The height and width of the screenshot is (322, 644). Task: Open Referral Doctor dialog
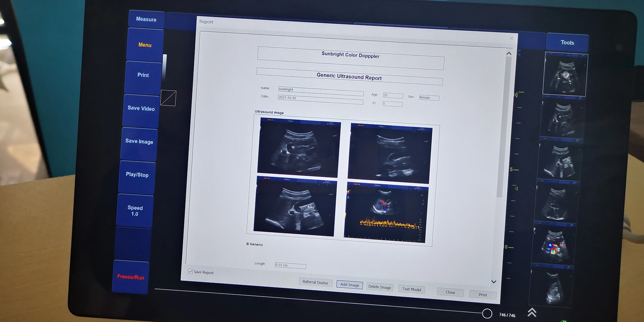tap(315, 283)
